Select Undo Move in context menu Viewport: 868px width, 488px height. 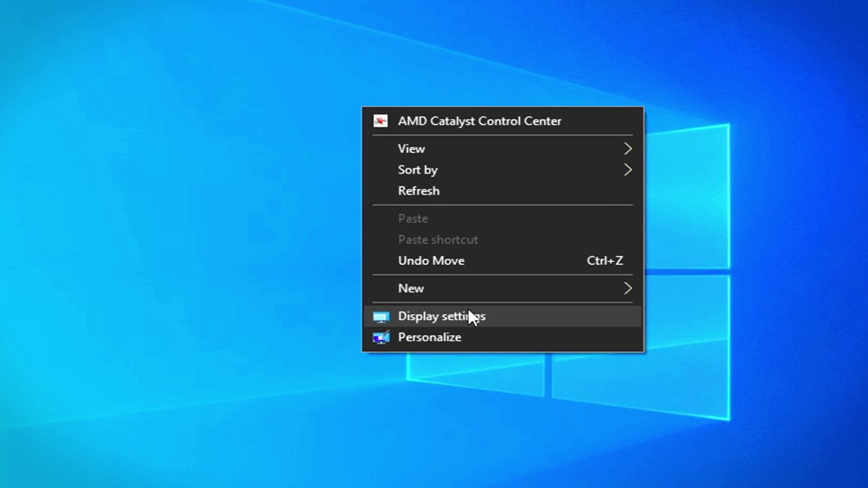[x=502, y=260]
